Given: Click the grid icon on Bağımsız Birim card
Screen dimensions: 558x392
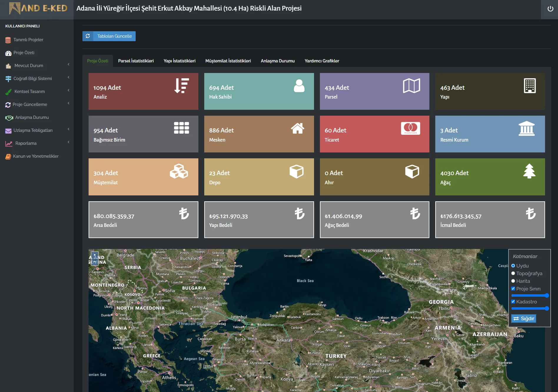Looking at the screenshot, I should [181, 128].
